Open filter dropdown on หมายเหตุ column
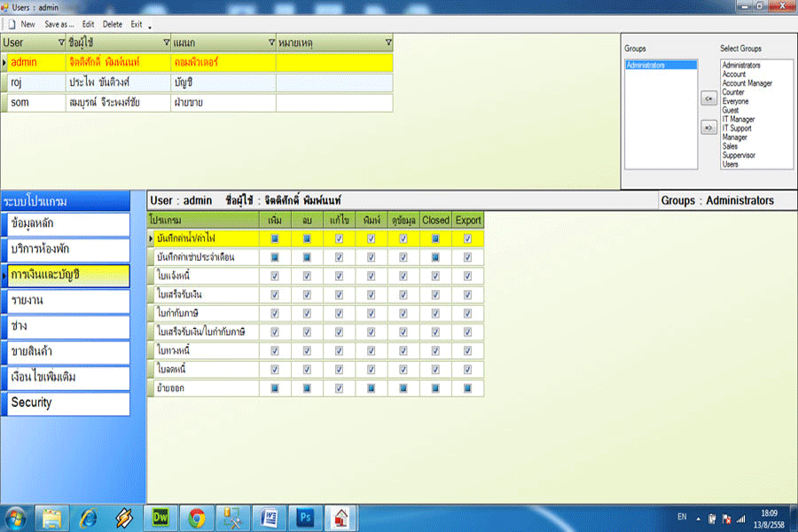 tap(387, 43)
